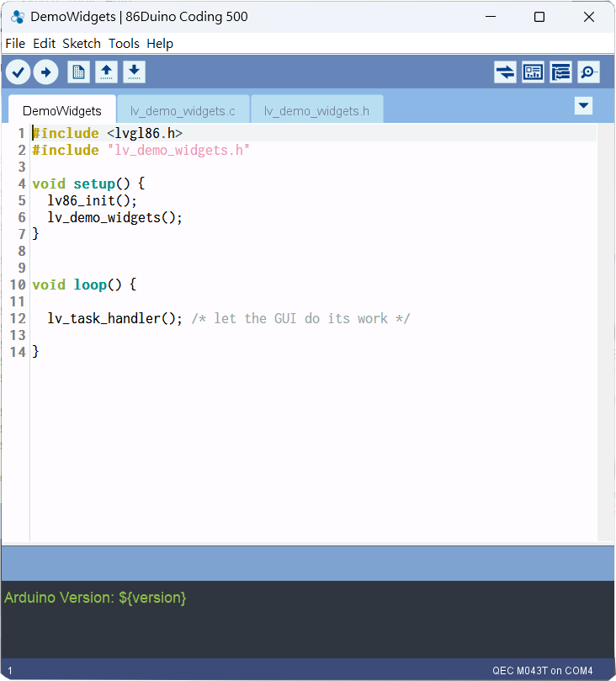Image resolution: width=616 pixels, height=681 pixels.
Task: Open the Serial Monitor magnifier icon
Action: pos(588,72)
